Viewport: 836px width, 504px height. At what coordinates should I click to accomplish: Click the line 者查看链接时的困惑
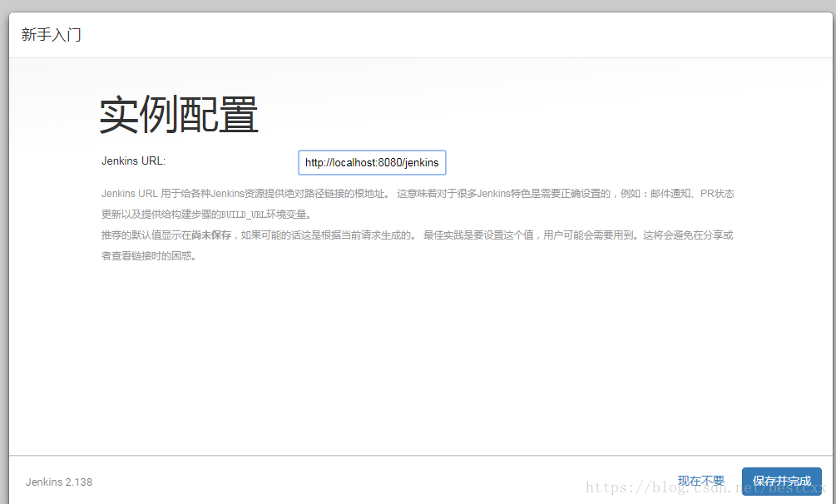click(150, 256)
